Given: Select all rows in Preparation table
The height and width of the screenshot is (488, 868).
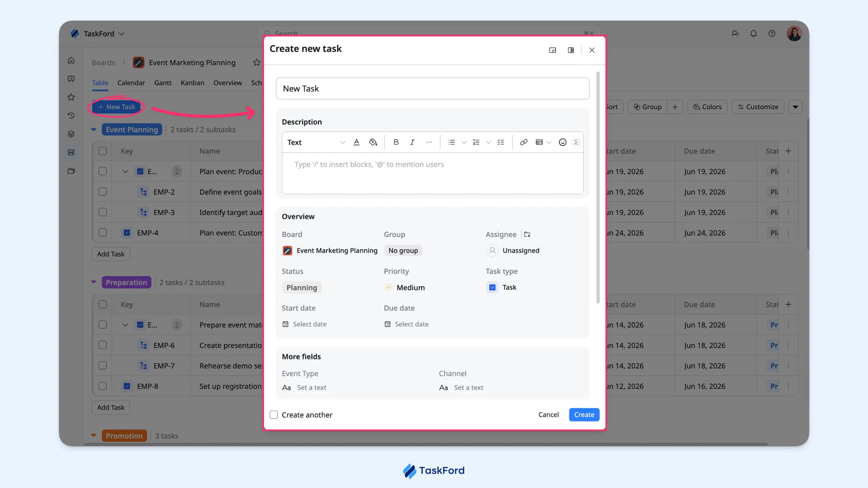Looking at the screenshot, I should [x=103, y=304].
